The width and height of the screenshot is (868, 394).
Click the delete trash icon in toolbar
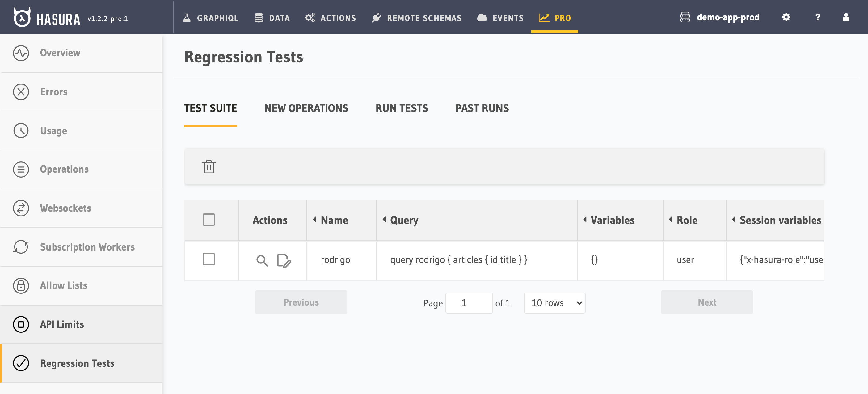(x=209, y=166)
